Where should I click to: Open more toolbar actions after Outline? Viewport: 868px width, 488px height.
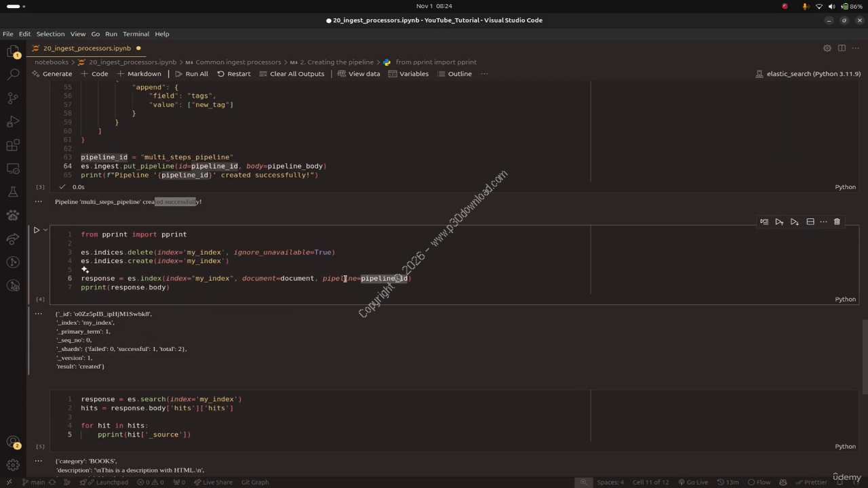(484, 74)
